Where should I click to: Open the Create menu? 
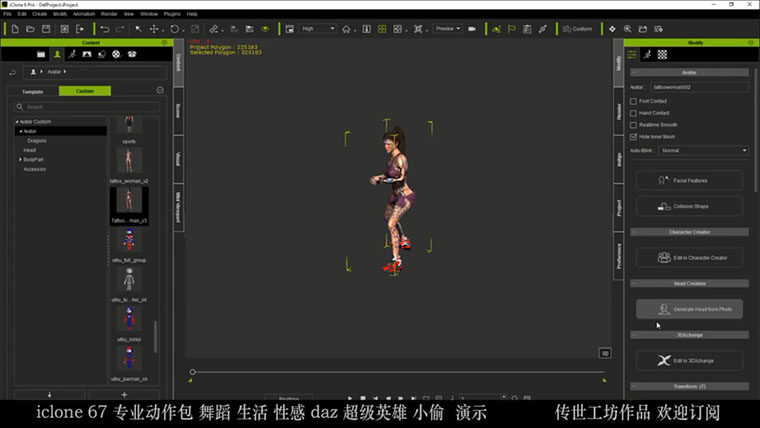click(39, 14)
